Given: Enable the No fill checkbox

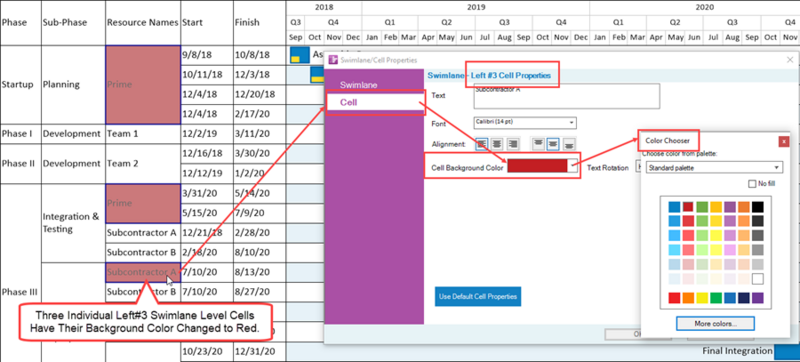Looking at the screenshot, I should (752, 184).
